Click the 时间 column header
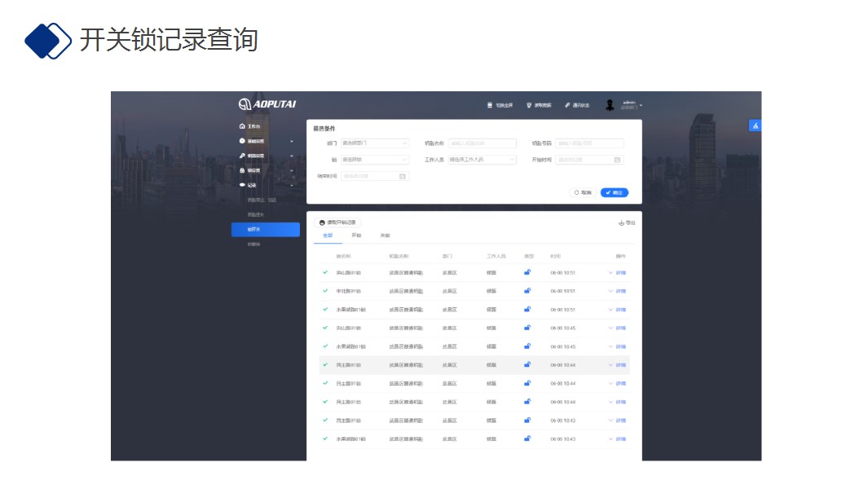868x489 pixels. coord(556,257)
